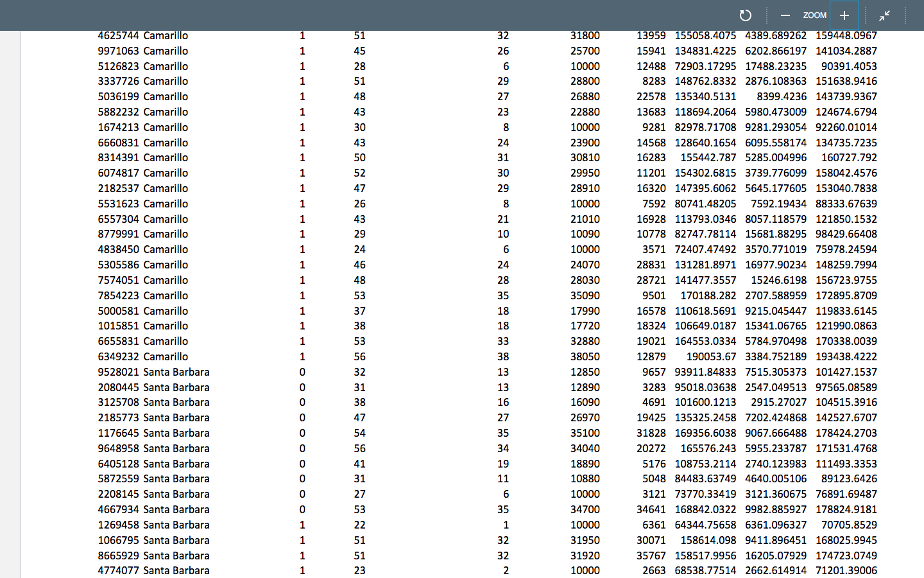Click value 165576.243
The height and width of the screenshot is (578, 924).
click(708, 448)
